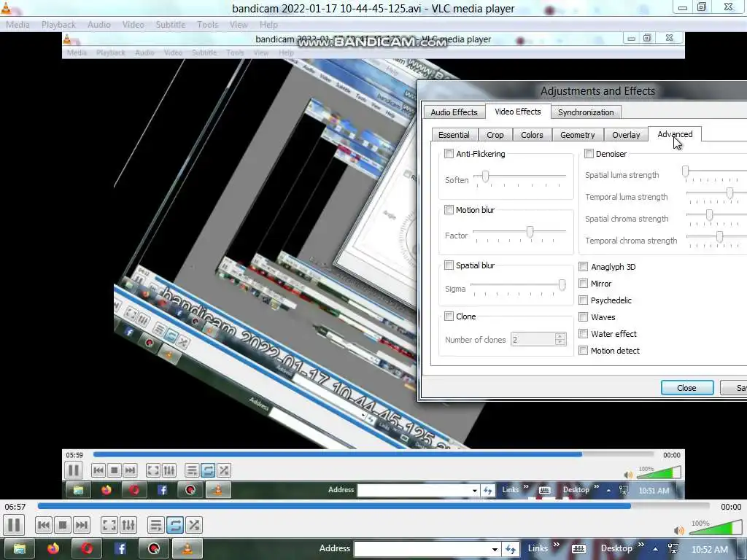
Task: Playlist icon in the inner recorded VLC
Action: pyautogui.click(x=192, y=470)
